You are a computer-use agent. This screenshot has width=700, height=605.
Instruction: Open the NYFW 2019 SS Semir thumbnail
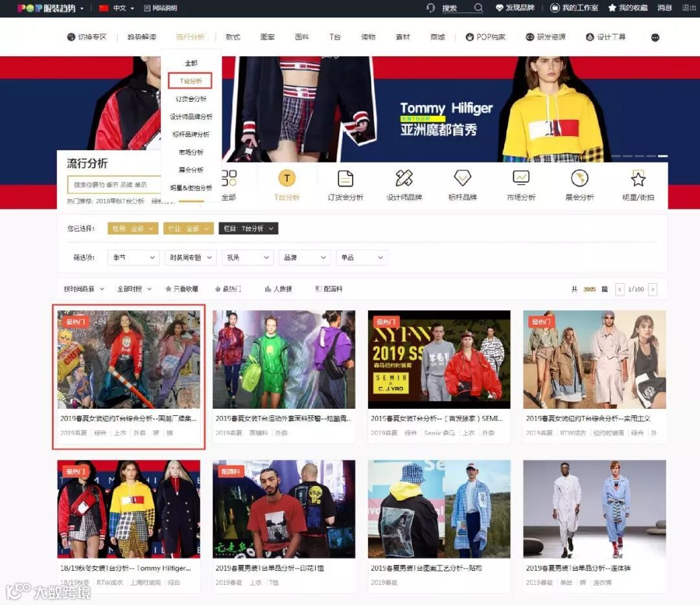(439, 360)
